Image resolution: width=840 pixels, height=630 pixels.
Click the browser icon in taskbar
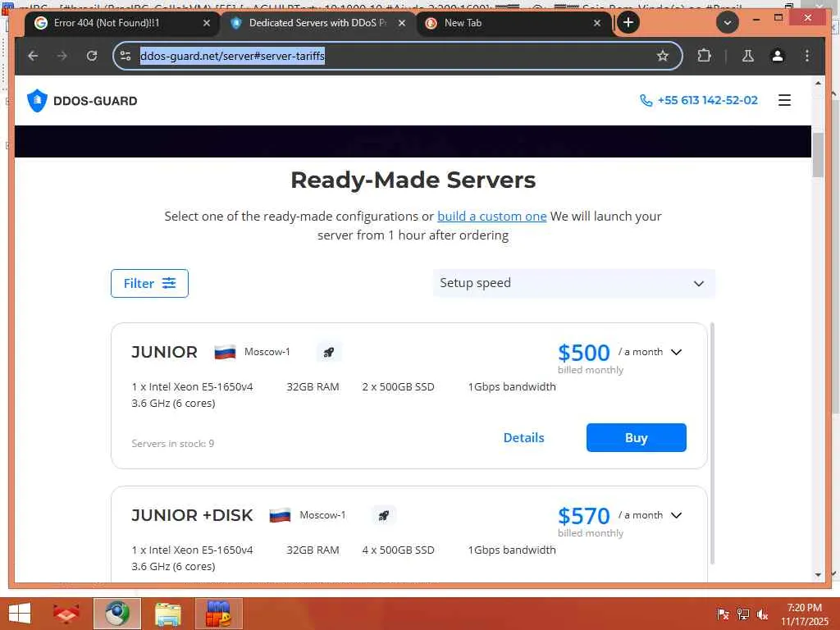[116, 614]
